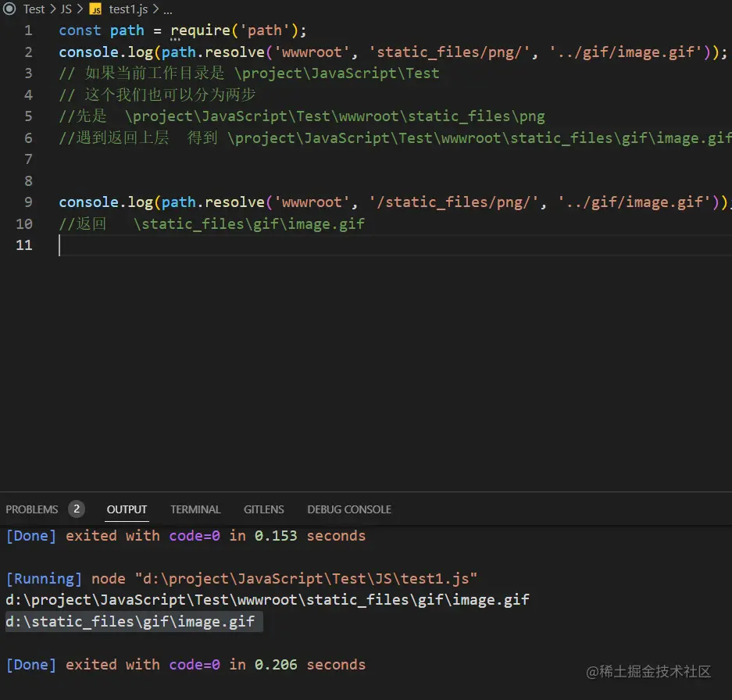
Task: Click the 0.153 seconds Done message
Action: pyautogui.click(x=186, y=536)
